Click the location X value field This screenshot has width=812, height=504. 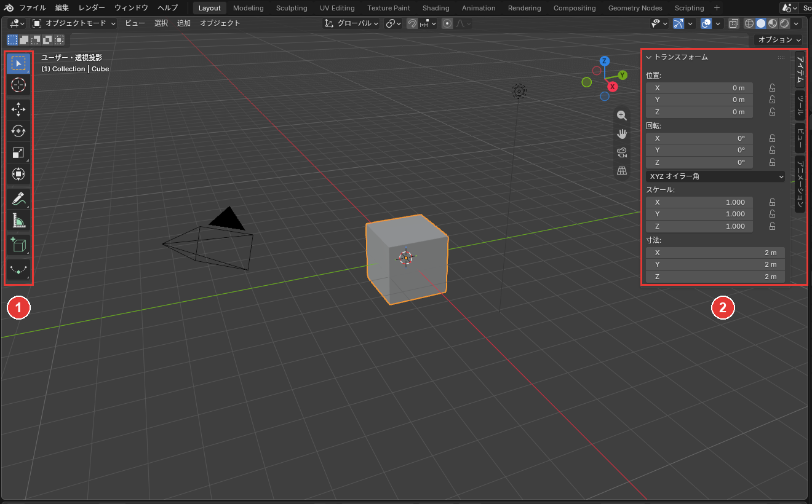pyautogui.click(x=699, y=88)
